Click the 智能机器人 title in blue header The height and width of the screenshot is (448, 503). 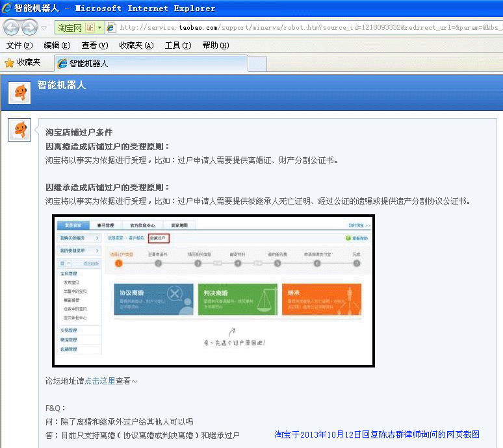(61, 85)
